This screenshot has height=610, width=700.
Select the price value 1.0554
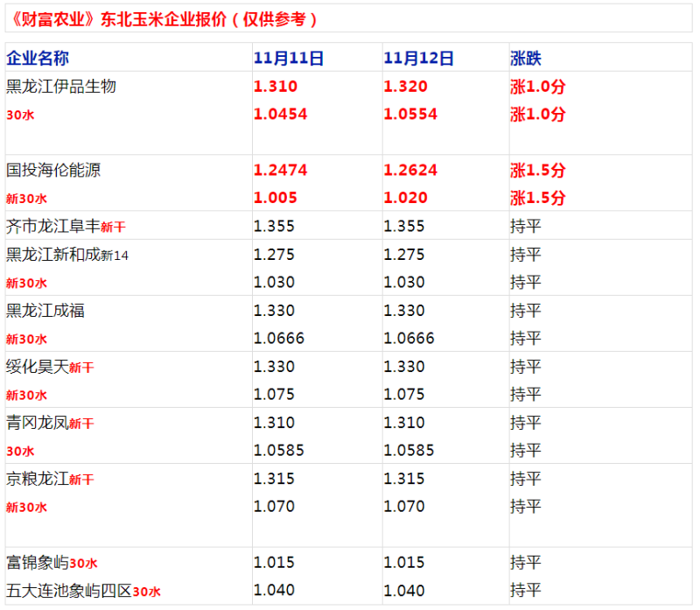click(410, 115)
